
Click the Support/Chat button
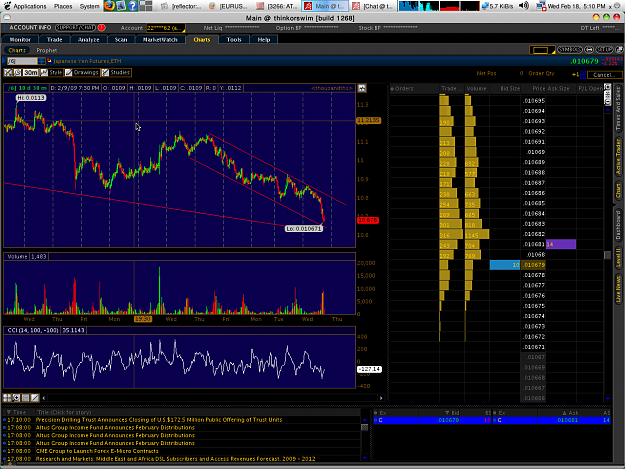[x=75, y=27]
